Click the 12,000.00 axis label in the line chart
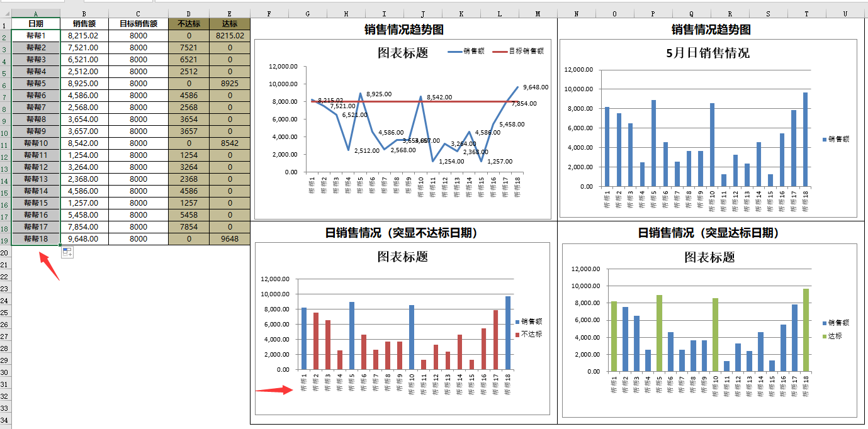The height and width of the screenshot is (429, 868). (283, 66)
